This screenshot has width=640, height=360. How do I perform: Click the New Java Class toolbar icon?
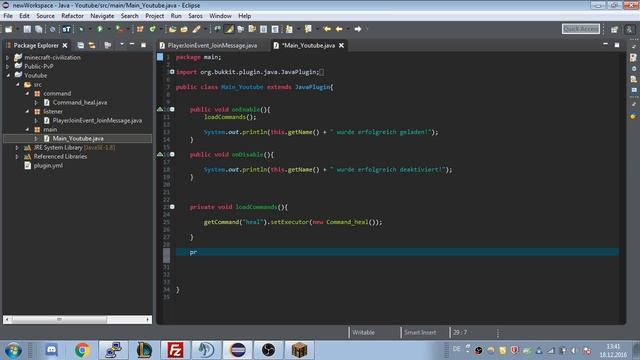click(152, 29)
